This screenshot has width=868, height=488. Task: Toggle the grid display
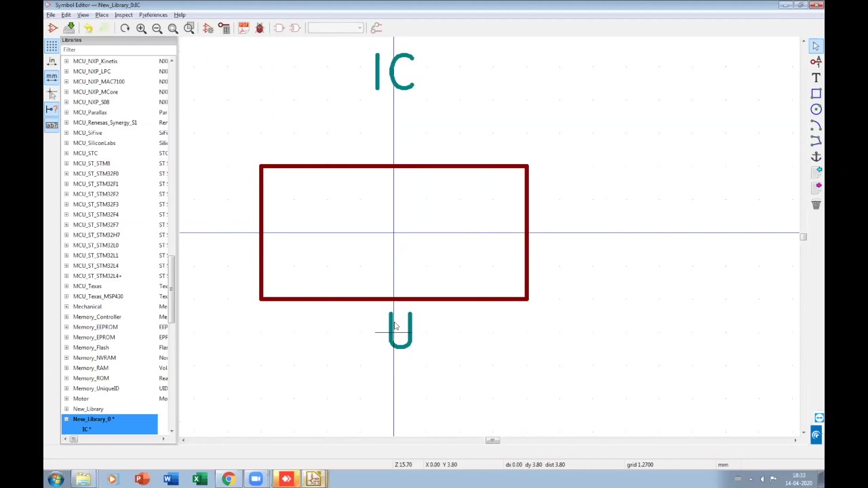click(52, 45)
